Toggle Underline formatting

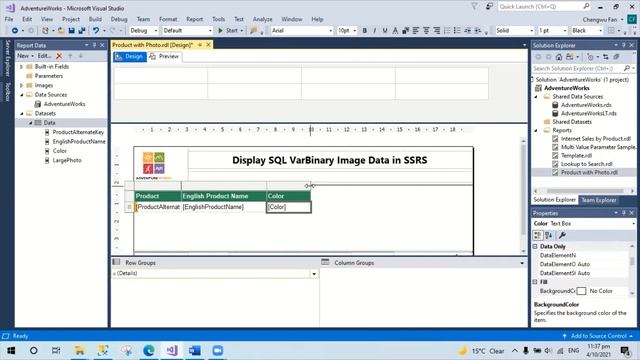point(385,31)
